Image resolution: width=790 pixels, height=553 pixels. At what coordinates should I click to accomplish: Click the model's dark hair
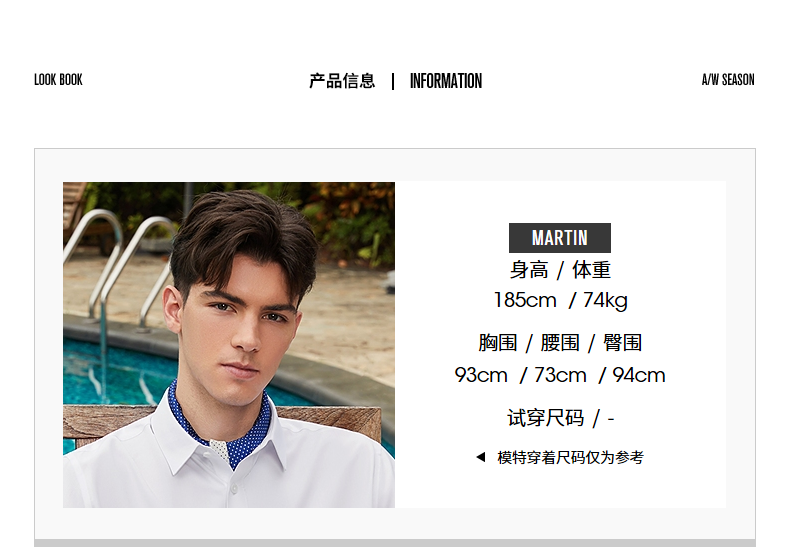click(242, 237)
